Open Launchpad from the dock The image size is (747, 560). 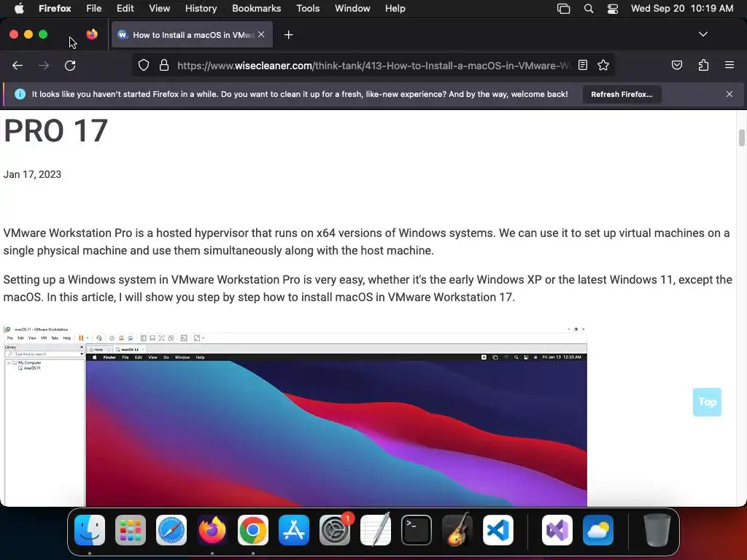click(131, 530)
